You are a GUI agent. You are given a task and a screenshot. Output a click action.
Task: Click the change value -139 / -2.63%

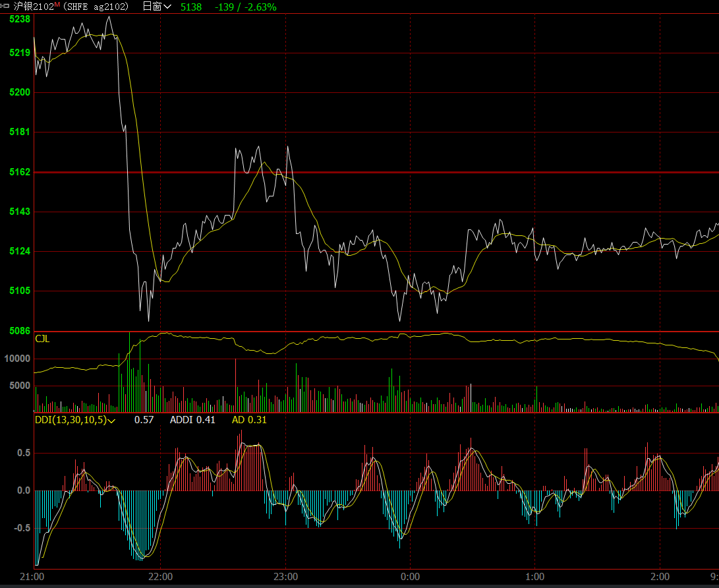(246, 7)
